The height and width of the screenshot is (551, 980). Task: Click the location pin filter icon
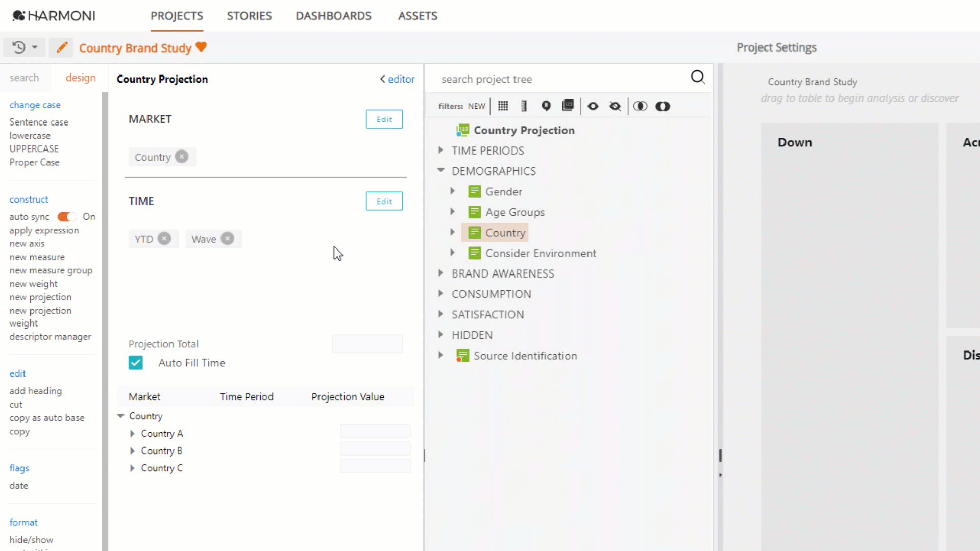coord(546,106)
